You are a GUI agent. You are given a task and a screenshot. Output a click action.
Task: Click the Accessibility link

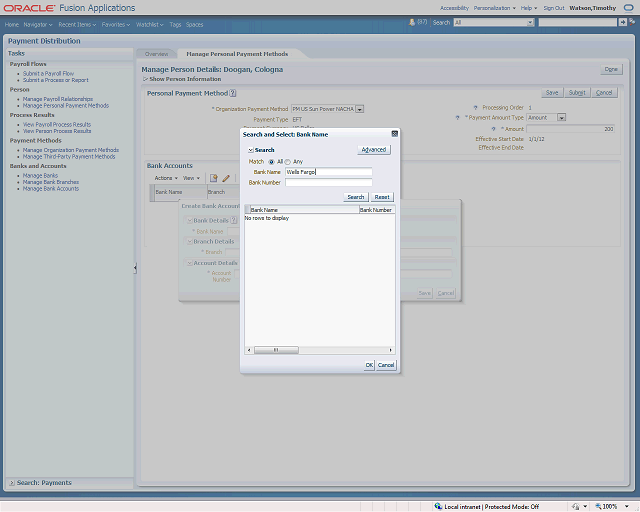[454, 8]
